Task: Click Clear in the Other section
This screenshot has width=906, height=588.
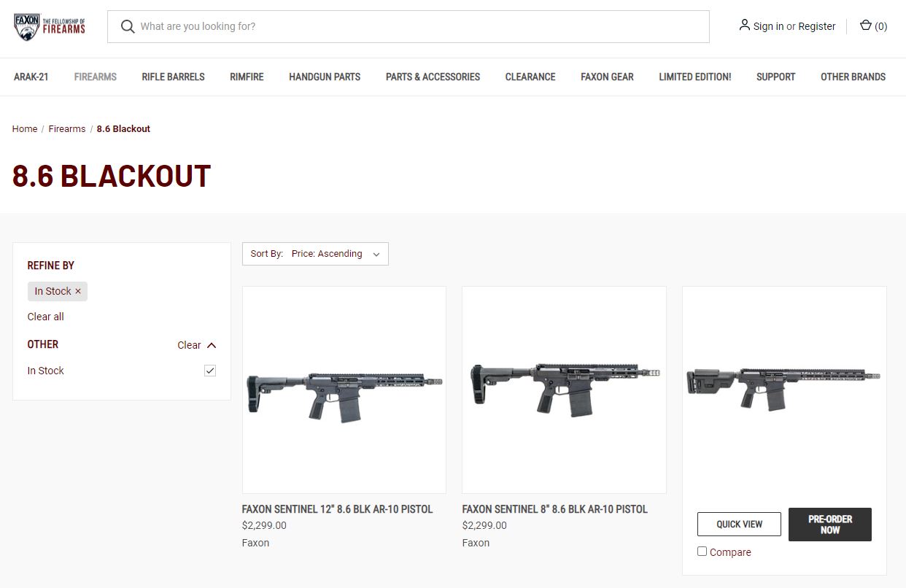Action: point(189,345)
